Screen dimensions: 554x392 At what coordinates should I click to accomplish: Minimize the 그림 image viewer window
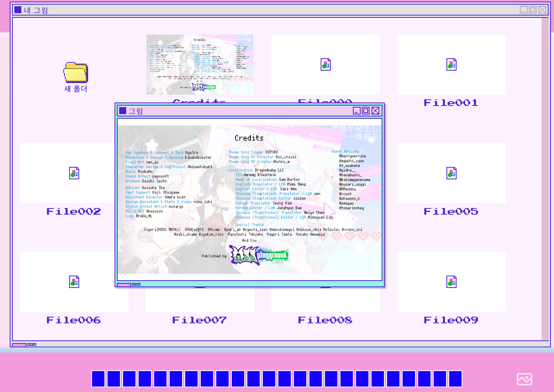coord(357,111)
